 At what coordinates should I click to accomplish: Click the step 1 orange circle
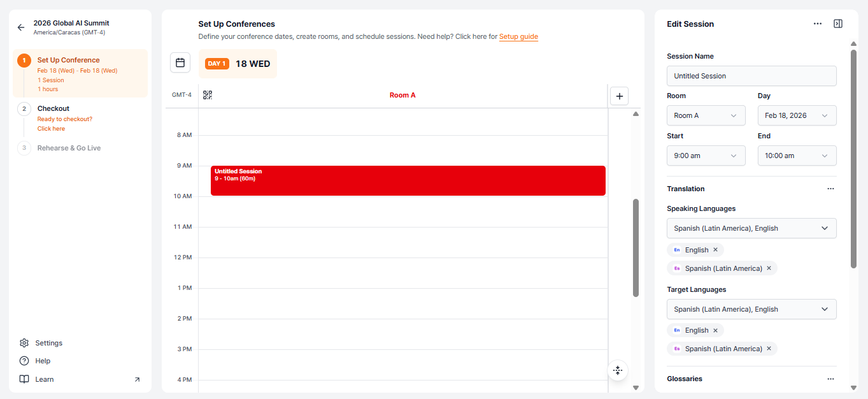pyautogui.click(x=24, y=61)
